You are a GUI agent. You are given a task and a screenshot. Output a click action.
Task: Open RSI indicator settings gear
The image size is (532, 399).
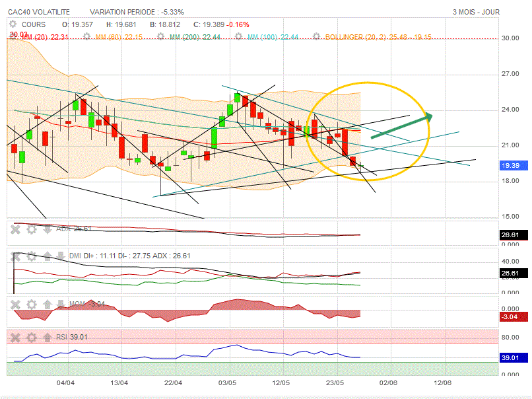click(x=32, y=337)
